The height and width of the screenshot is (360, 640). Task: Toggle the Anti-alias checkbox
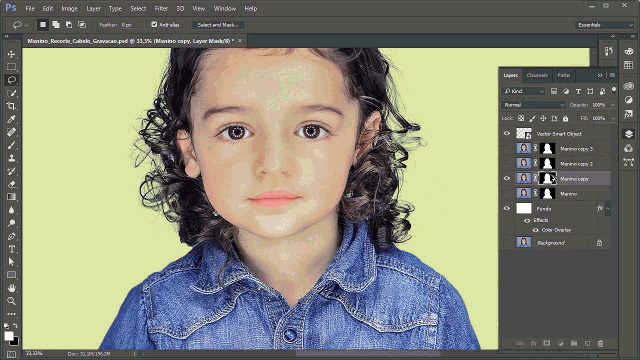pyautogui.click(x=154, y=24)
